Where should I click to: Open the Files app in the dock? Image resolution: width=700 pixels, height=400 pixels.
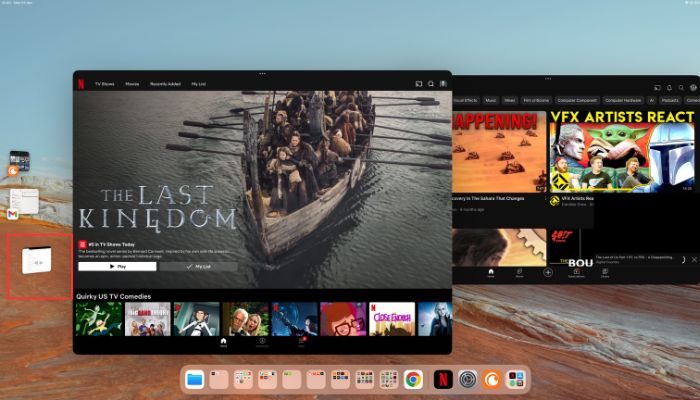tap(195, 379)
